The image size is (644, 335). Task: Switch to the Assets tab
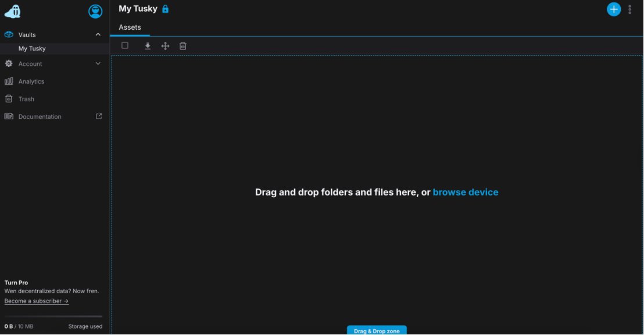point(130,27)
